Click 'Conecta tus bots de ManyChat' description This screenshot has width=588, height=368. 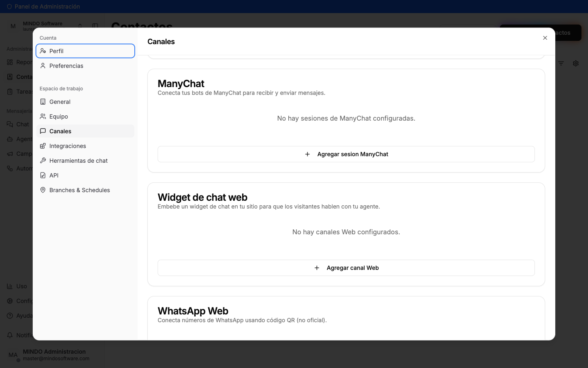coord(241,93)
